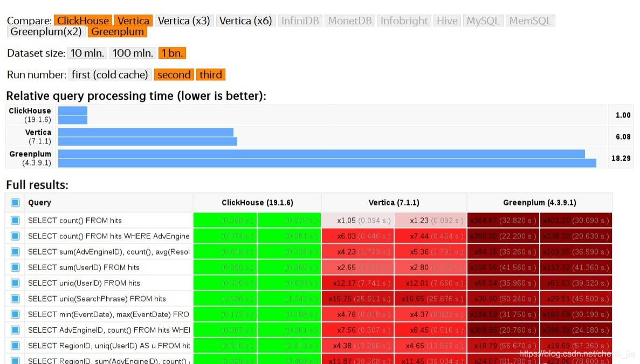
Task: Add Vertica (x6) to comparison
Action: click(246, 20)
